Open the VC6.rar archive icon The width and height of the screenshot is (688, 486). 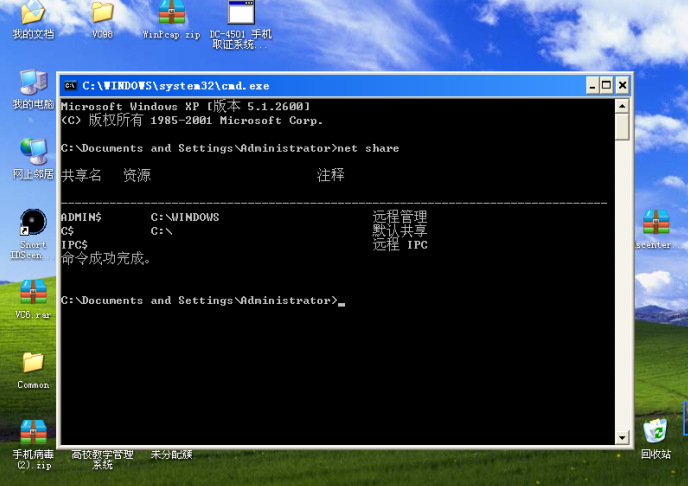pyautogui.click(x=32, y=292)
